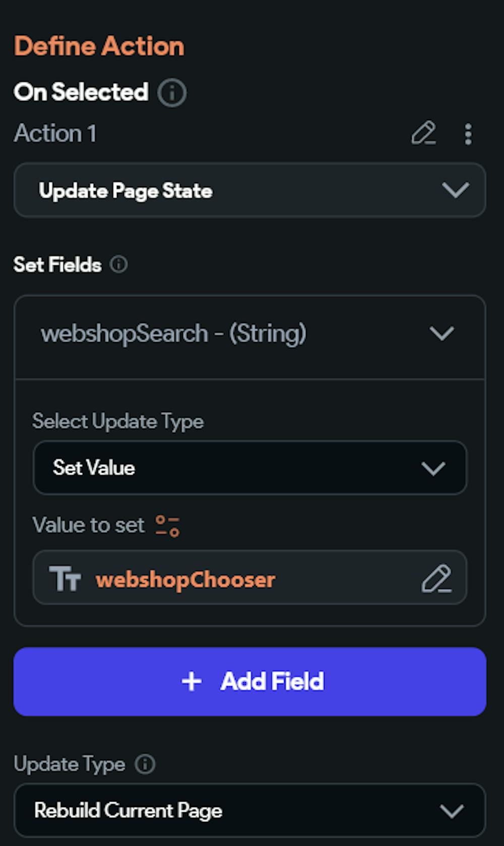This screenshot has height=846, width=504.
Task: Click the Value to set label
Action: pyautogui.click(x=88, y=525)
